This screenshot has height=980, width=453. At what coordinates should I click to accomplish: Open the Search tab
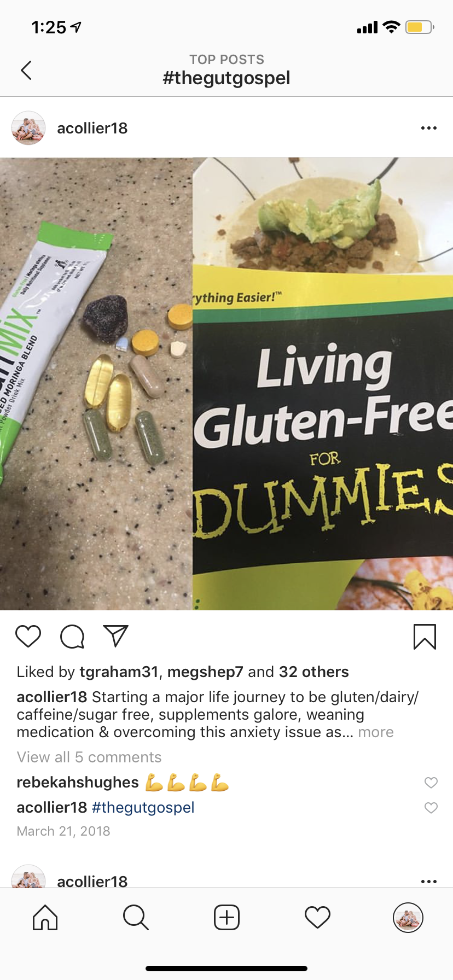(x=136, y=917)
